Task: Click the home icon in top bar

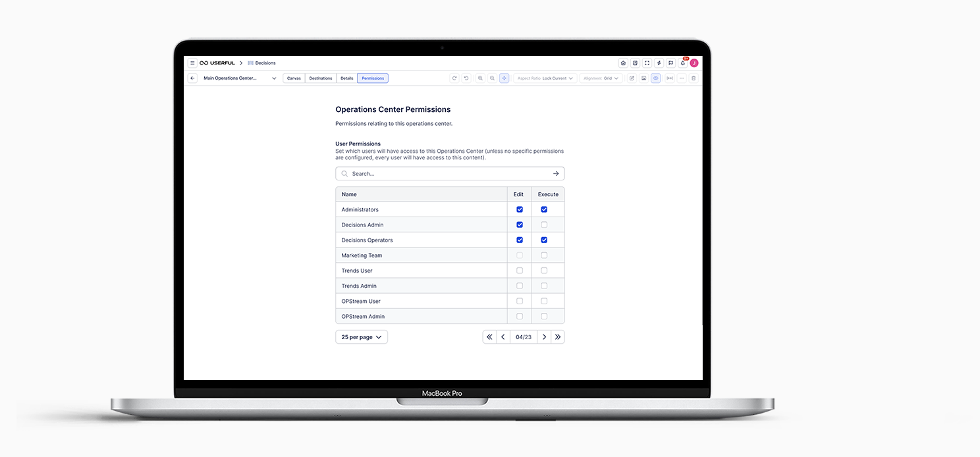Action: click(623, 63)
